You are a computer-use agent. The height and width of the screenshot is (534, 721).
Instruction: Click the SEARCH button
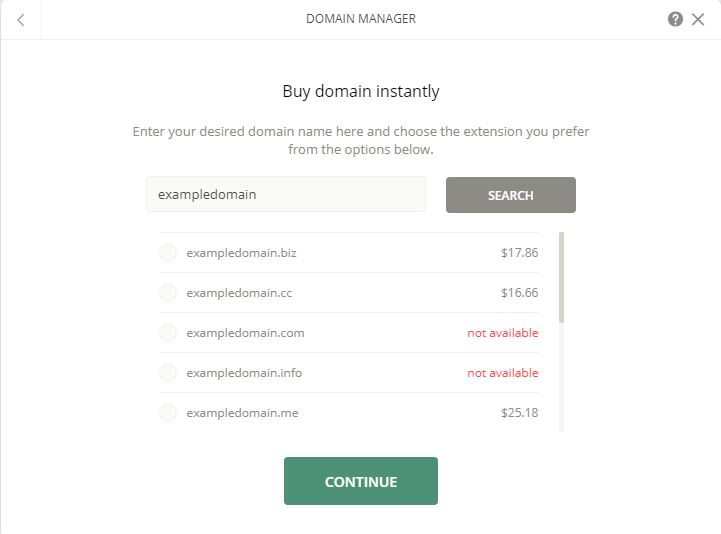[x=510, y=195]
